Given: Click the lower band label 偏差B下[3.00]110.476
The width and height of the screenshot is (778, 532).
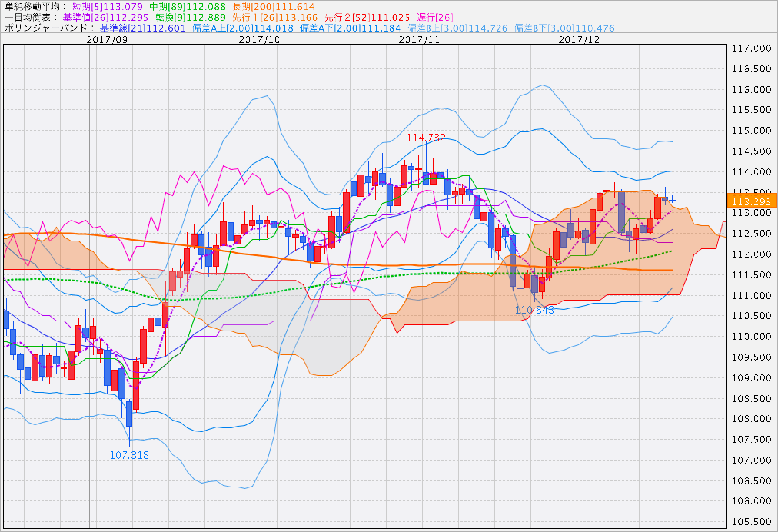Looking at the screenshot, I should point(564,28).
